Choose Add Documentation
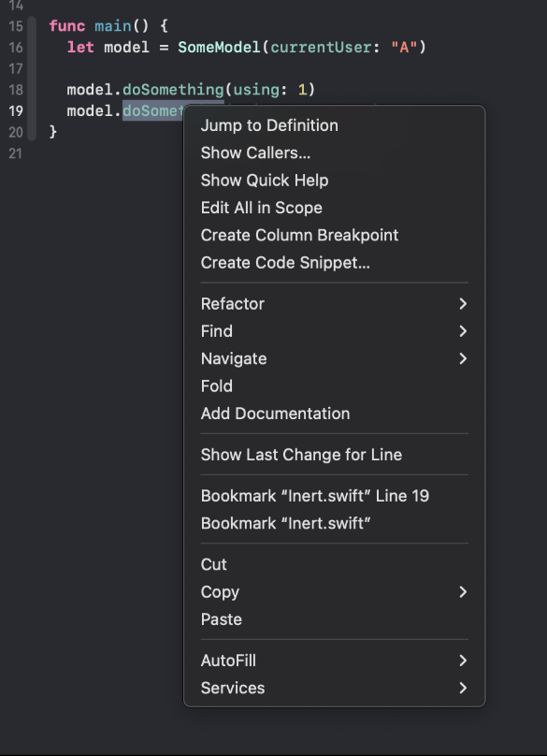Image resolution: width=547 pixels, height=756 pixels. (x=334, y=414)
